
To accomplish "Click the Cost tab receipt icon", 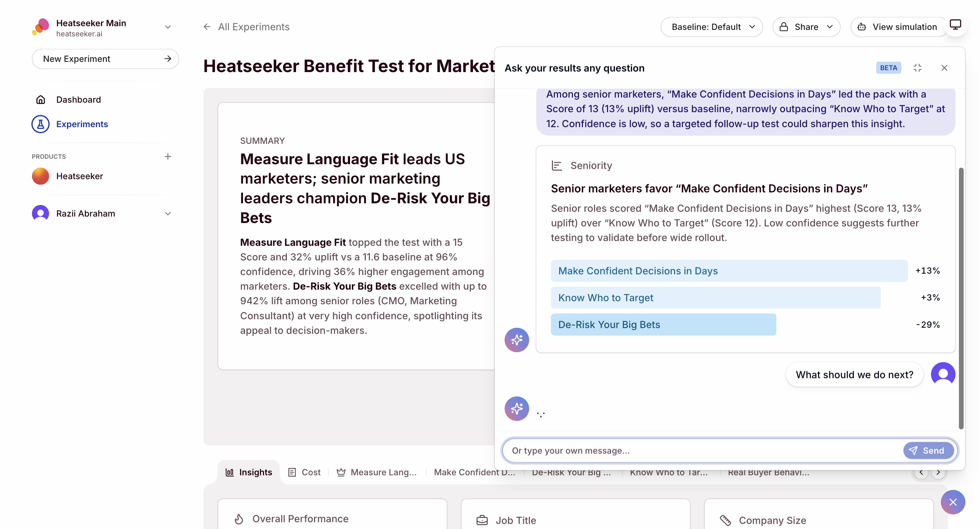I will [292, 472].
